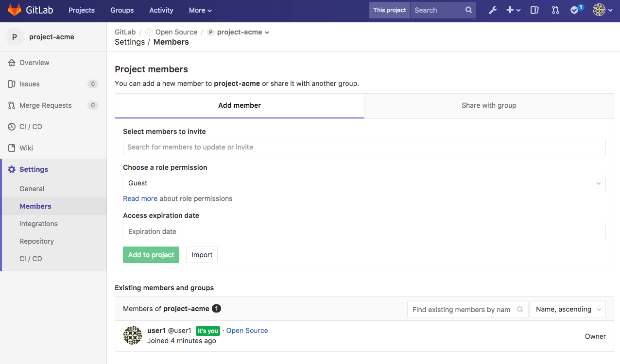Clear the member search via magnifier icon
The height and width of the screenshot is (364, 620).
tap(520, 309)
